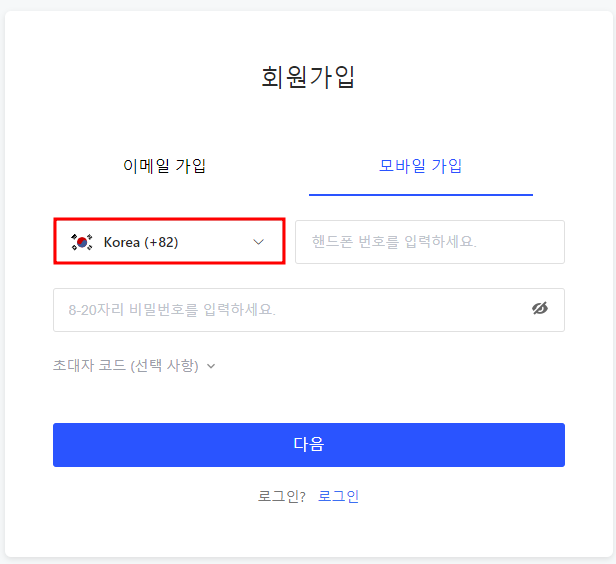Screen dimensions: 616x564
Task: Toggle password visibility in the password field
Action: (x=540, y=309)
